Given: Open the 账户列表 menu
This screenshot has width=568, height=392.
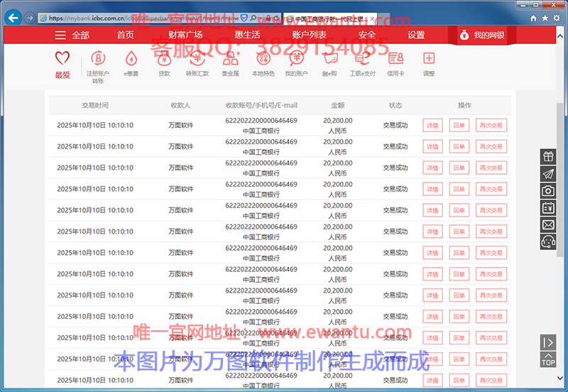Looking at the screenshot, I should pos(310,35).
